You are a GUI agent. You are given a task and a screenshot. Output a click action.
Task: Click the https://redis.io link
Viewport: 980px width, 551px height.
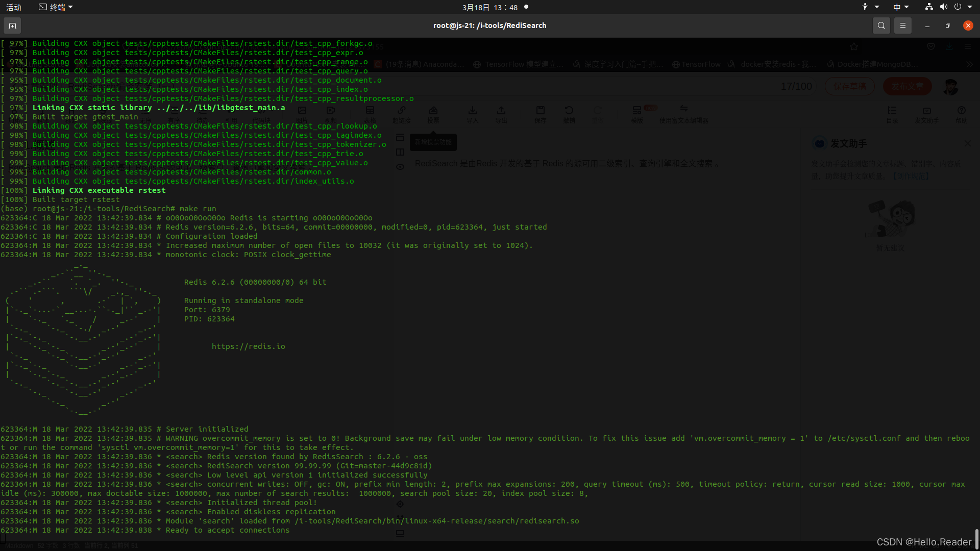point(248,346)
